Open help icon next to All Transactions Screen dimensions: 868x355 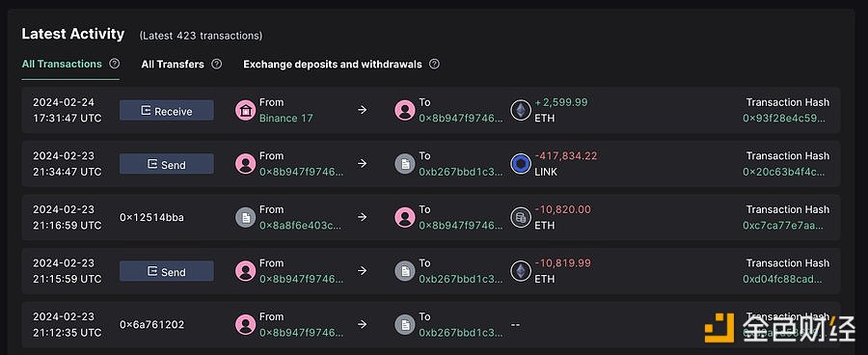pos(115,64)
